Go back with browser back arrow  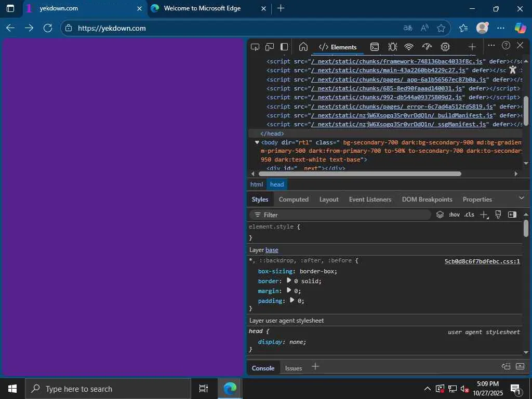tap(10, 28)
